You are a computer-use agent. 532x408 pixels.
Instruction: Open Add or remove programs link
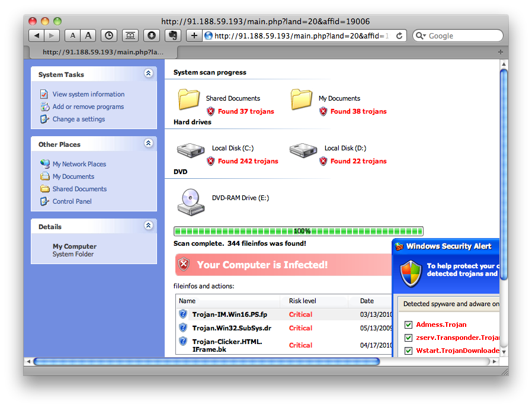coord(88,107)
